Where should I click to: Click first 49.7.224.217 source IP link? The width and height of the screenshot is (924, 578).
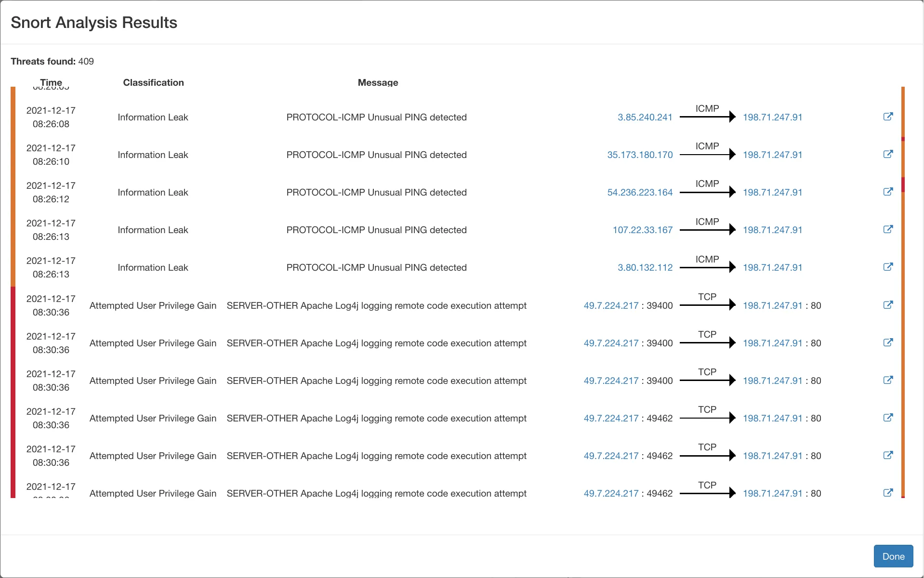click(611, 305)
